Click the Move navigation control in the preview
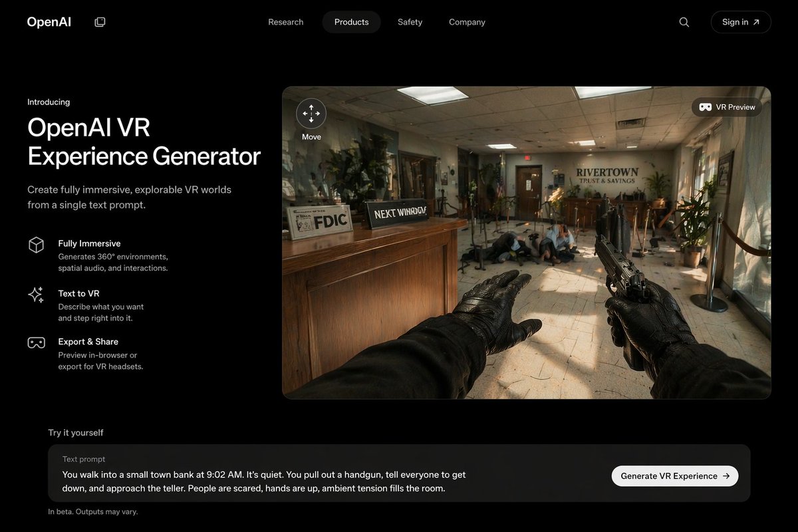This screenshot has height=532, width=798. (x=311, y=114)
